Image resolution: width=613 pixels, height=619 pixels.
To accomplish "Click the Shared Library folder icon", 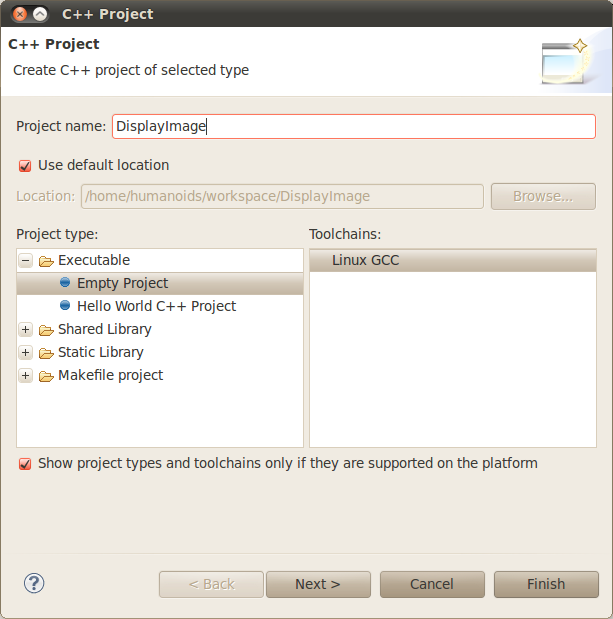I will [x=46, y=330].
